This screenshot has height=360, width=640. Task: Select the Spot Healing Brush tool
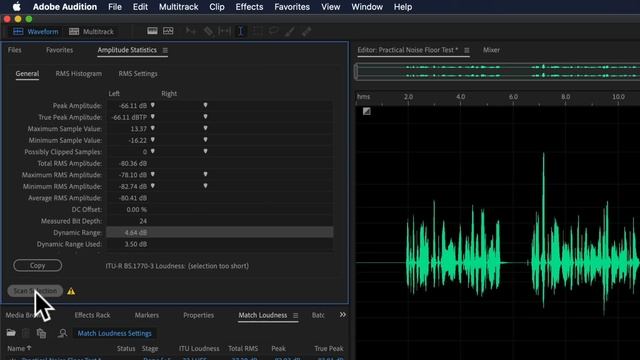(x=307, y=31)
